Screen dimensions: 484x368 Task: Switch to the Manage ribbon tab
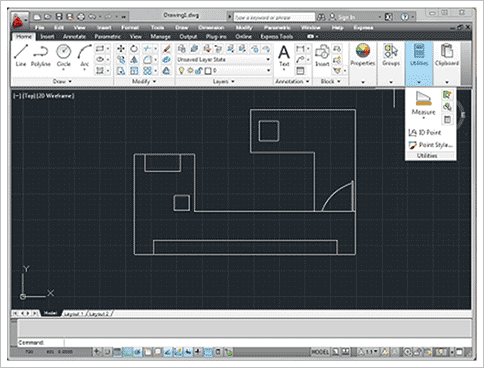160,36
